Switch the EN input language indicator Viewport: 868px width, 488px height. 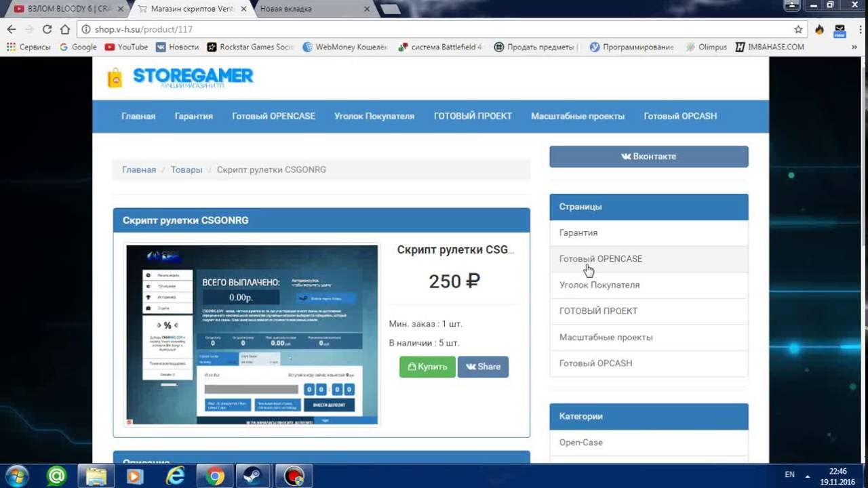(790, 474)
